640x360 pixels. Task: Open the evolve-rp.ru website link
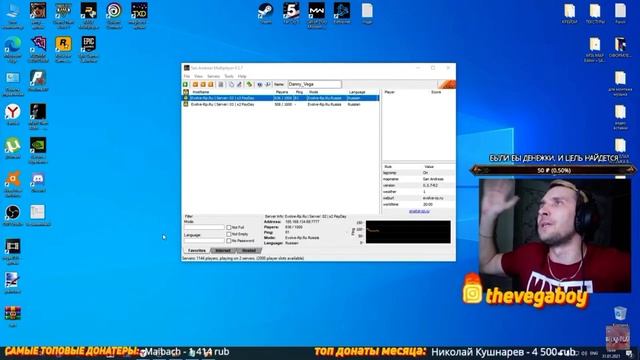click(419, 211)
